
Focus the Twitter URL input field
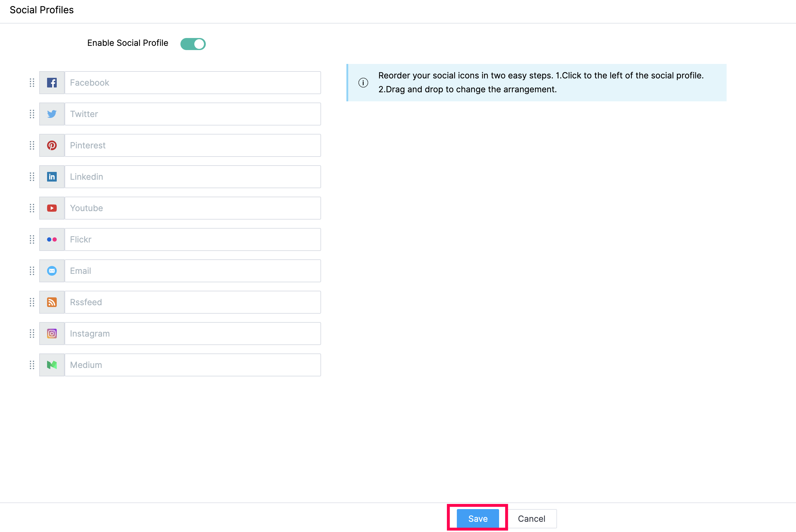click(x=193, y=114)
